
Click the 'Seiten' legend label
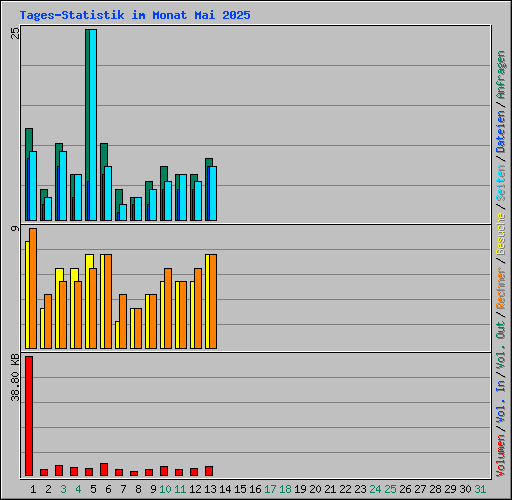[x=501, y=183]
